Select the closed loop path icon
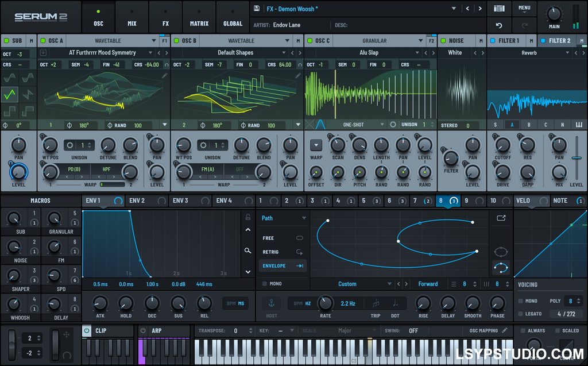The height and width of the screenshot is (366, 588). coord(501,252)
